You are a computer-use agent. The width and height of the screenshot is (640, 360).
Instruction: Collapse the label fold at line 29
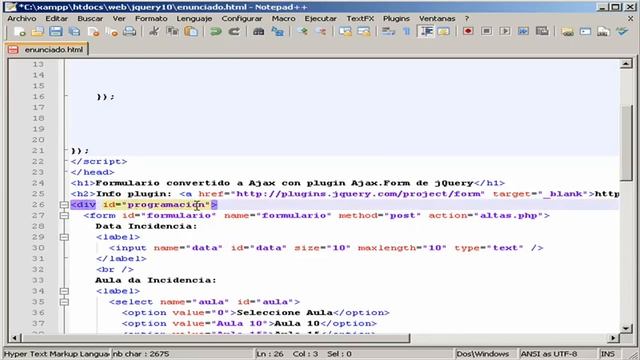(64, 237)
